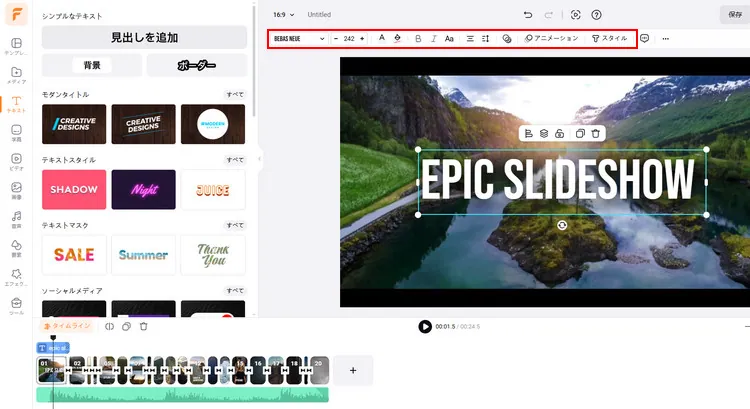Split the clip with timeline split icon
750x409 pixels.
point(110,326)
